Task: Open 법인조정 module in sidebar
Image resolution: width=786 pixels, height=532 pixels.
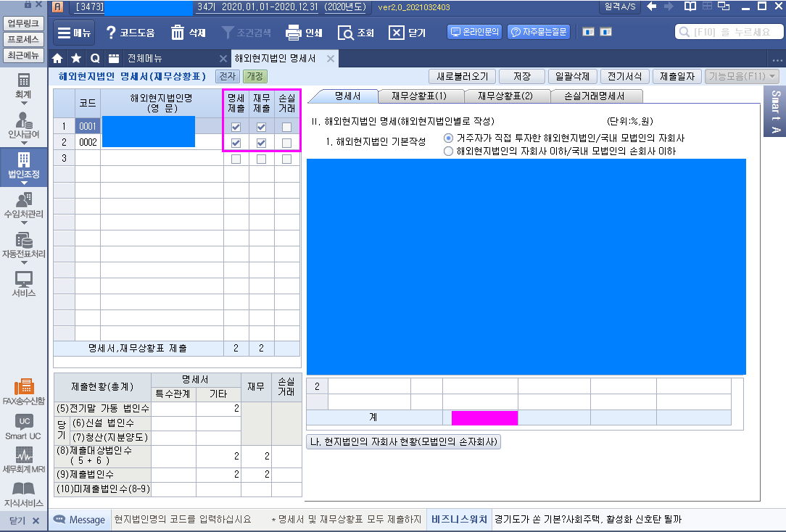Action: pyautogui.click(x=23, y=166)
